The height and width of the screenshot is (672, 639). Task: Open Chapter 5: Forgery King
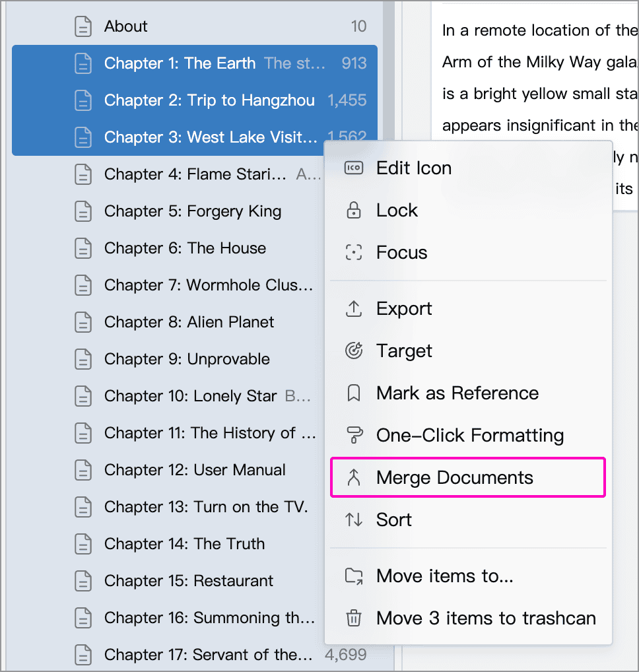[x=168, y=211]
